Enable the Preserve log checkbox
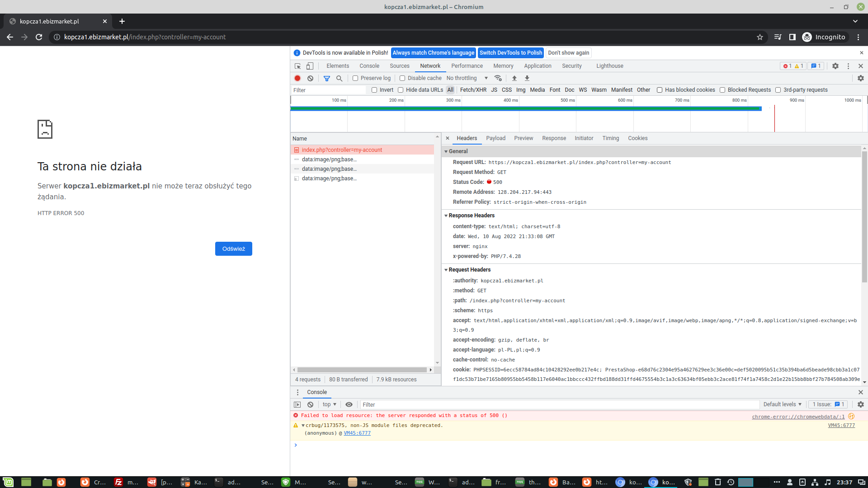The image size is (868, 488). 355,78
